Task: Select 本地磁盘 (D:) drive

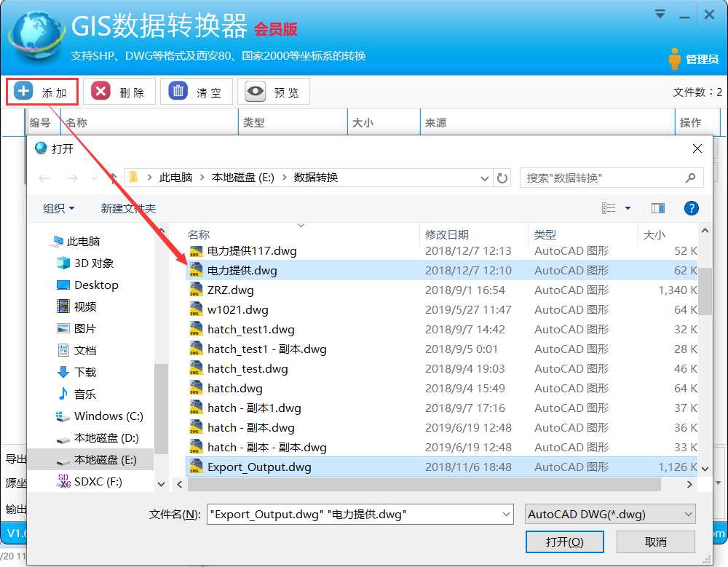Action: pos(97,438)
